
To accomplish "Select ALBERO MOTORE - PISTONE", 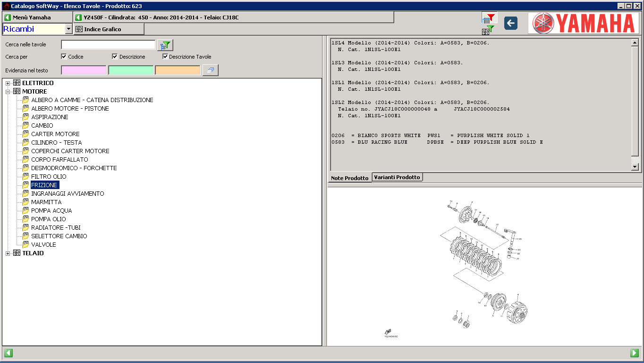I will (x=70, y=108).
